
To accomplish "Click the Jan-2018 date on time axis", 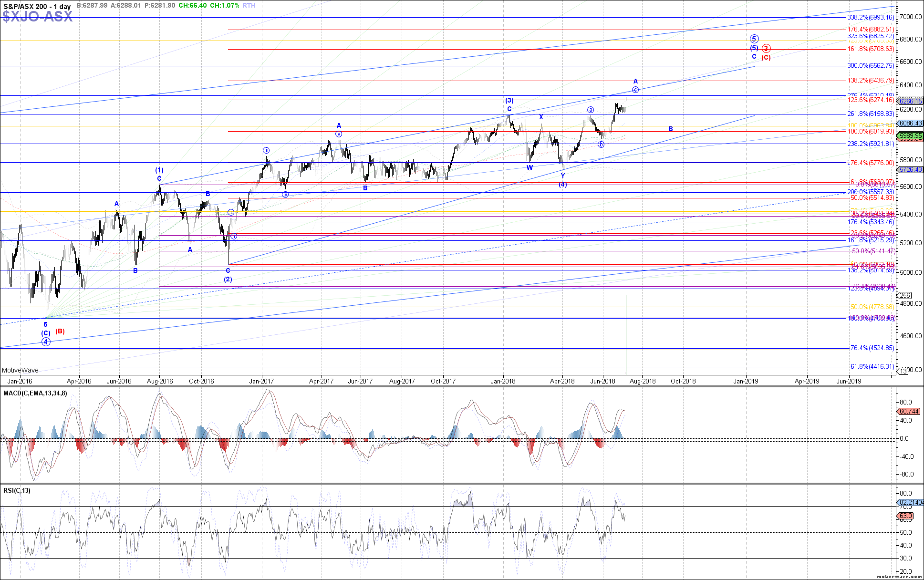I will pos(503,381).
